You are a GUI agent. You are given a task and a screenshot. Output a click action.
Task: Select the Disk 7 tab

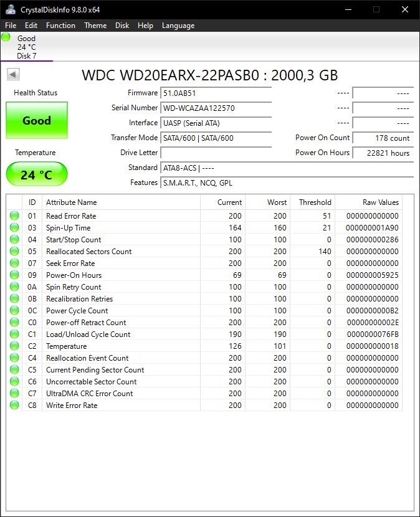(x=26, y=47)
